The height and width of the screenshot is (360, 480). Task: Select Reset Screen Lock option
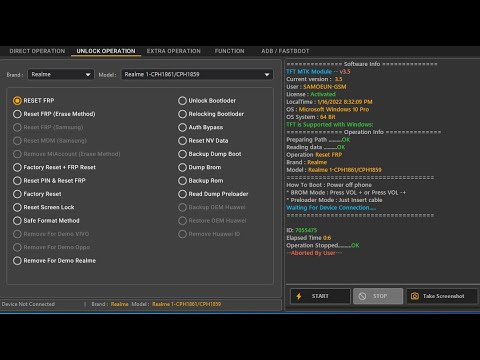(x=44, y=207)
